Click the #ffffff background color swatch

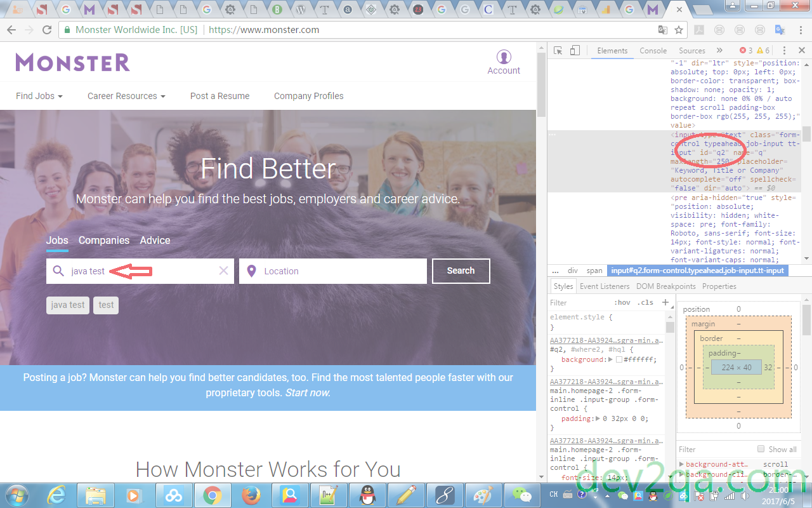[619, 359]
